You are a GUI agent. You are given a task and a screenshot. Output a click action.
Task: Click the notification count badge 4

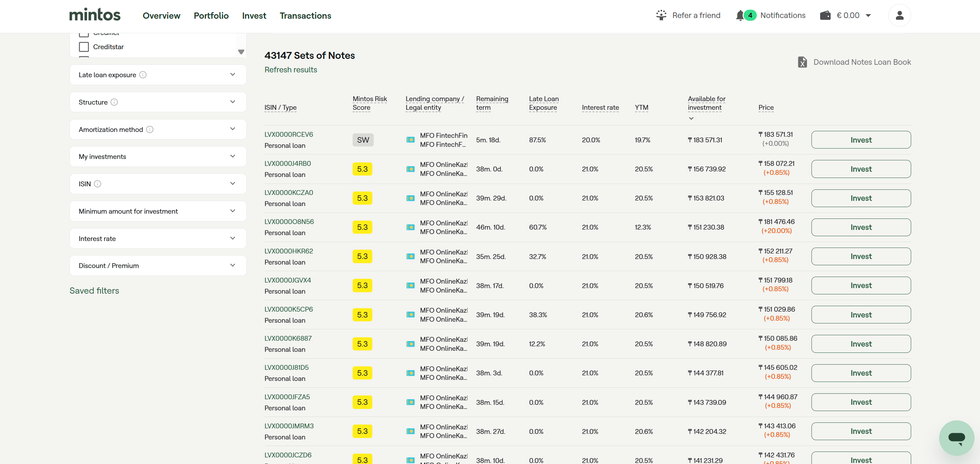[x=750, y=15]
